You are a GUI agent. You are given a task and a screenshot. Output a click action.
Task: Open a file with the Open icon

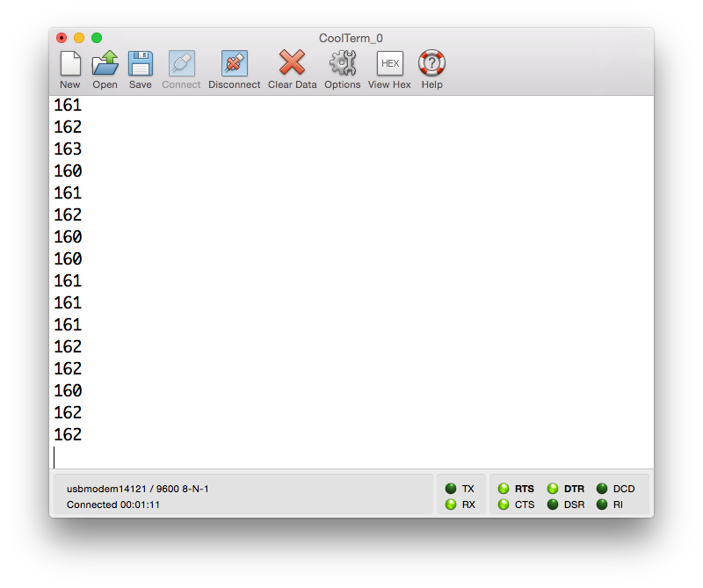[x=105, y=64]
